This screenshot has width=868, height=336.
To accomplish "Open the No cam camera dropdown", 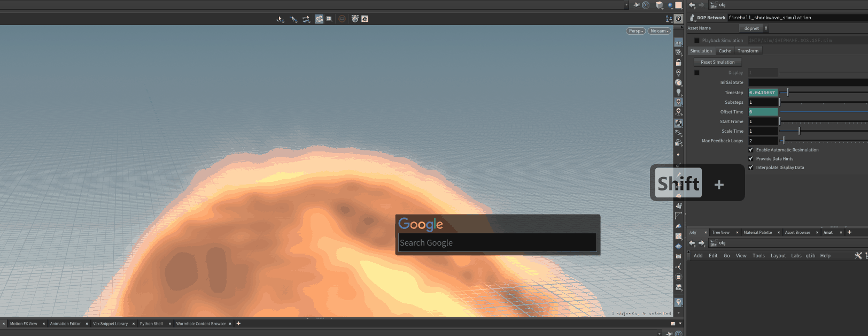I will click(659, 31).
